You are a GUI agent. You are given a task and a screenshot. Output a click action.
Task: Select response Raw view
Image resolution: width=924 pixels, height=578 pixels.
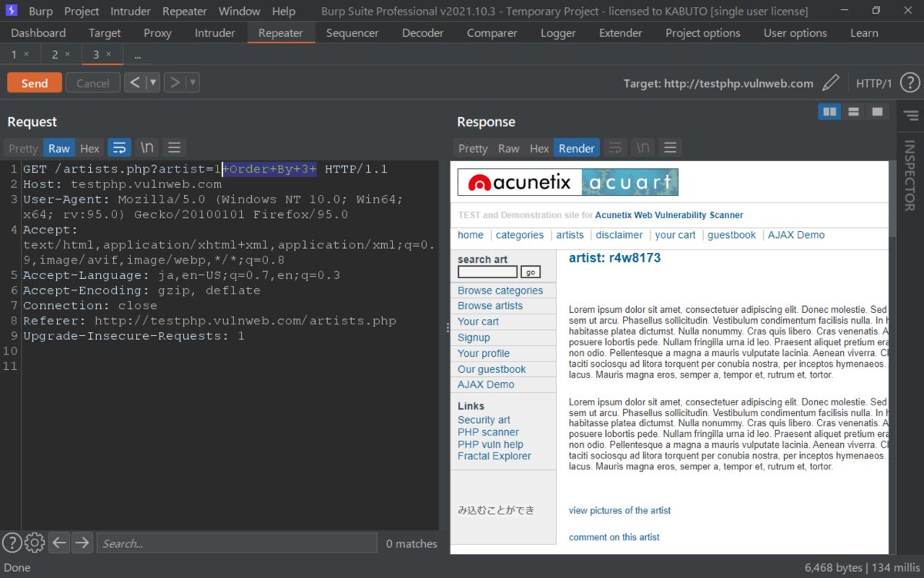508,148
